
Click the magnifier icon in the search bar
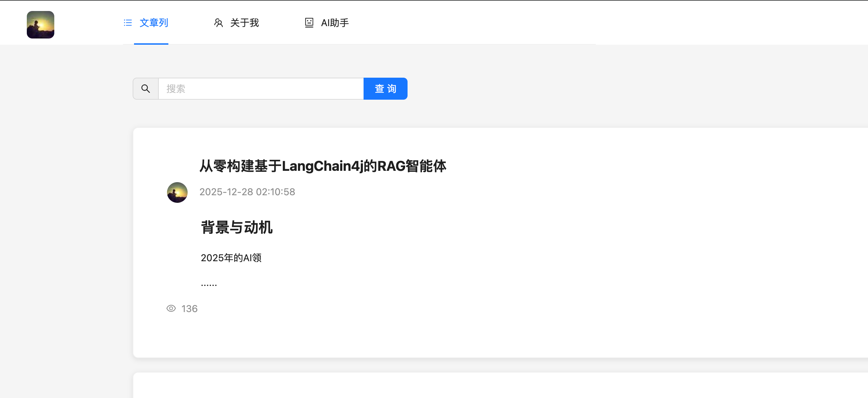click(146, 89)
